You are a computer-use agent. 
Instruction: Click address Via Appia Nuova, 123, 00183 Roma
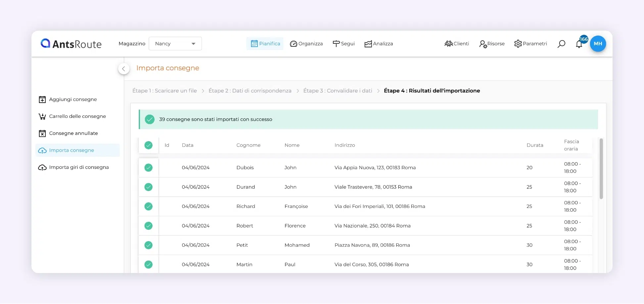point(375,168)
